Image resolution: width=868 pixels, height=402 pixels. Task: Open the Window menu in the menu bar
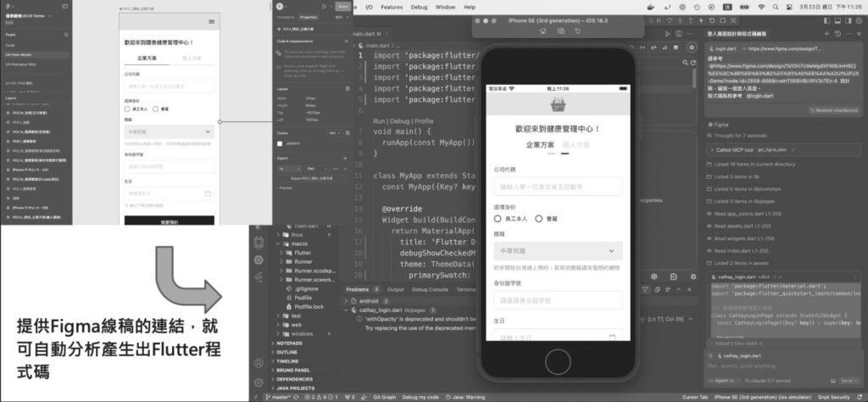click(445, 7)
